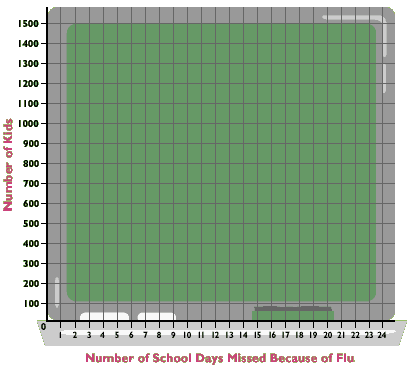Click the 300 value on y-axis
The image size is (409, 367).
pos(31,264)
